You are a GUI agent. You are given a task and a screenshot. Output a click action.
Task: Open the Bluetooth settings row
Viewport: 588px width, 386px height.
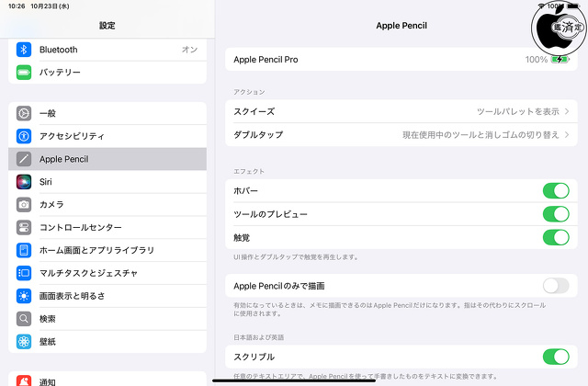click(x=107, y=50)
